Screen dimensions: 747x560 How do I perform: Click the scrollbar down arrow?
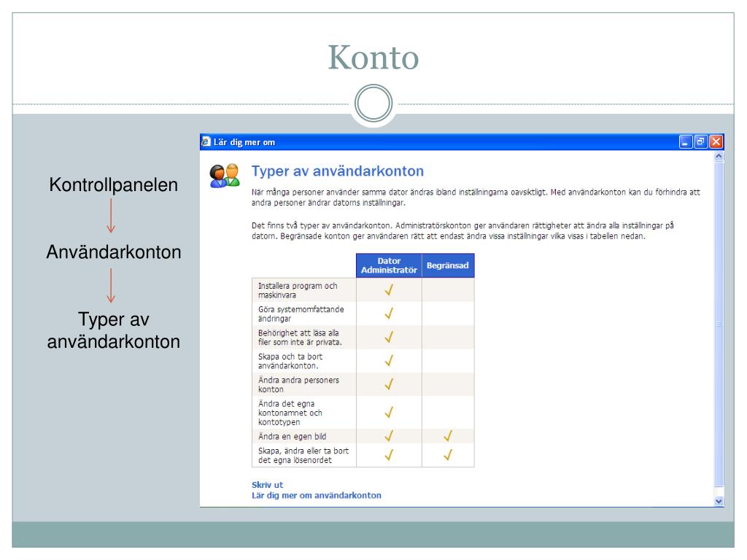click(x=719, y=501)
